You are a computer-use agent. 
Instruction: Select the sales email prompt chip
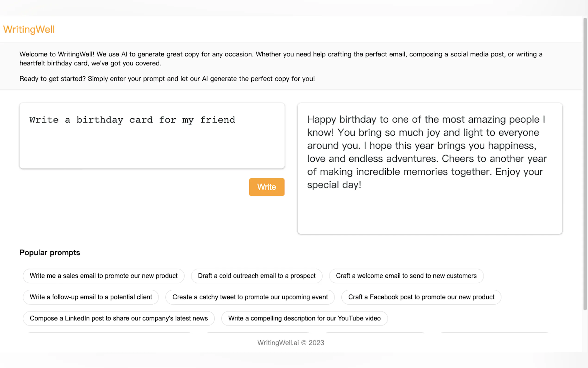103,276
